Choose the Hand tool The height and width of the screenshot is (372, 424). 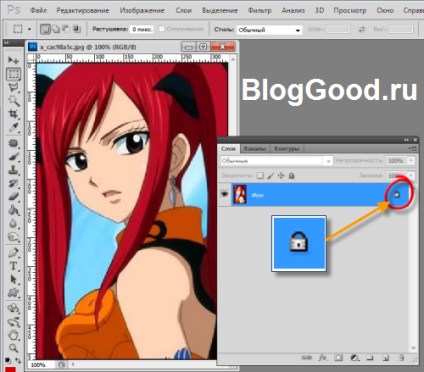(x=13, y=334)
